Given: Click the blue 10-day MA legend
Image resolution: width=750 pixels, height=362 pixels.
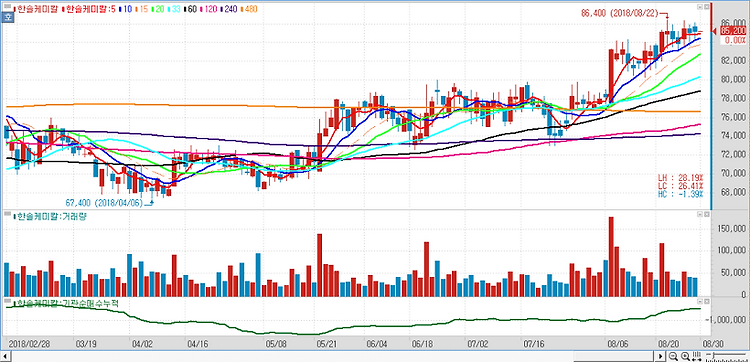Looking at the screenshot, I should point(126,9).
